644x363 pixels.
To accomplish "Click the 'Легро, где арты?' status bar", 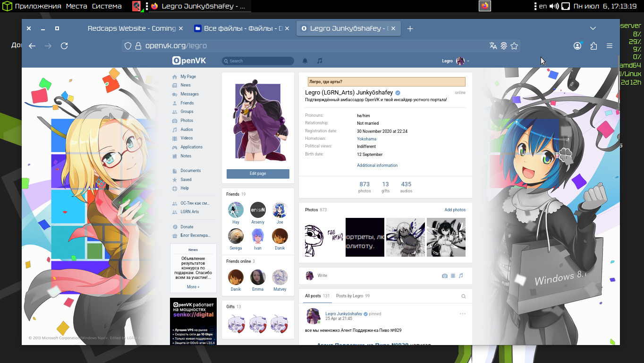I will [387, 82].
